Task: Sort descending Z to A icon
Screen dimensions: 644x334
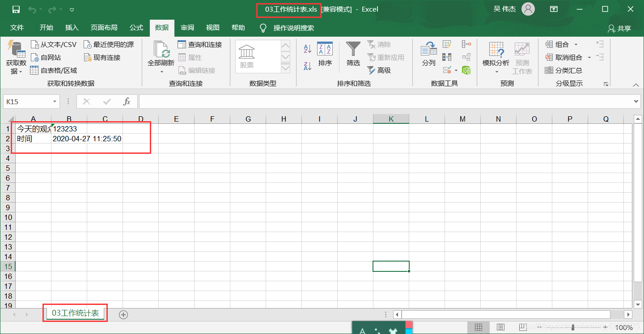Action: 307,66
